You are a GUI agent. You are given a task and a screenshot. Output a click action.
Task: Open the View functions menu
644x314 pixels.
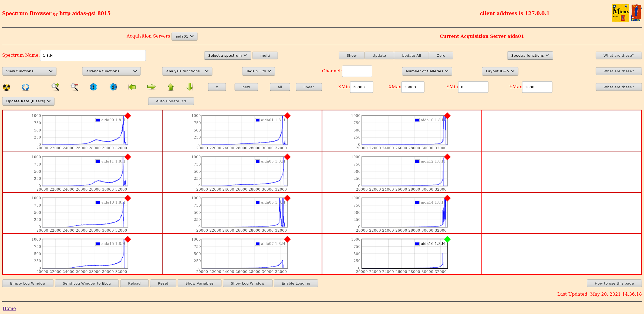pos(29,71)
